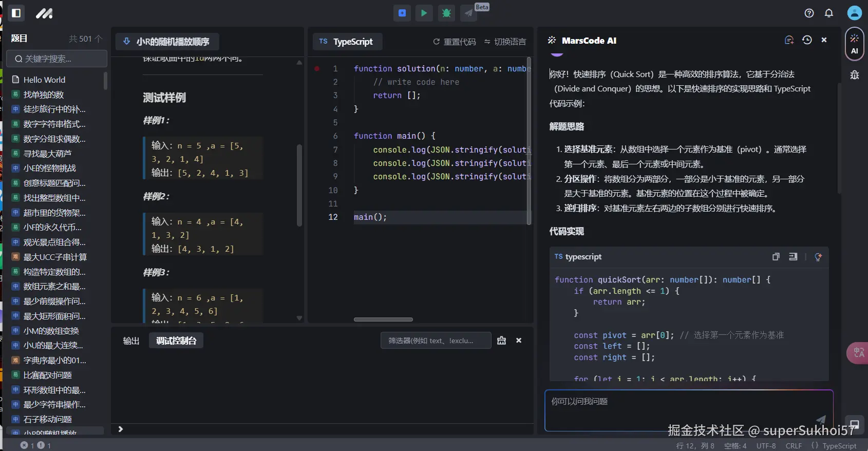Select the 调试控制台 debug console tab

(x=176, y=341)
